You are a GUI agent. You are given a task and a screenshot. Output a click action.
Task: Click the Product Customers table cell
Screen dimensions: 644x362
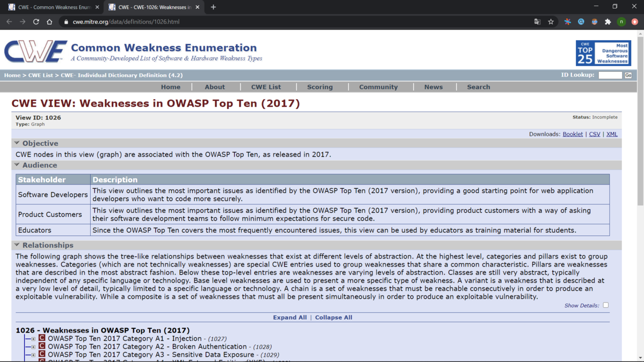[x=53, y=215]
